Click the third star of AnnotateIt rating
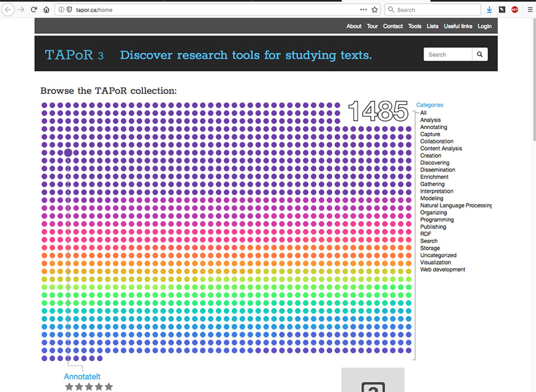536x392 pixels. tap(89, 387)
